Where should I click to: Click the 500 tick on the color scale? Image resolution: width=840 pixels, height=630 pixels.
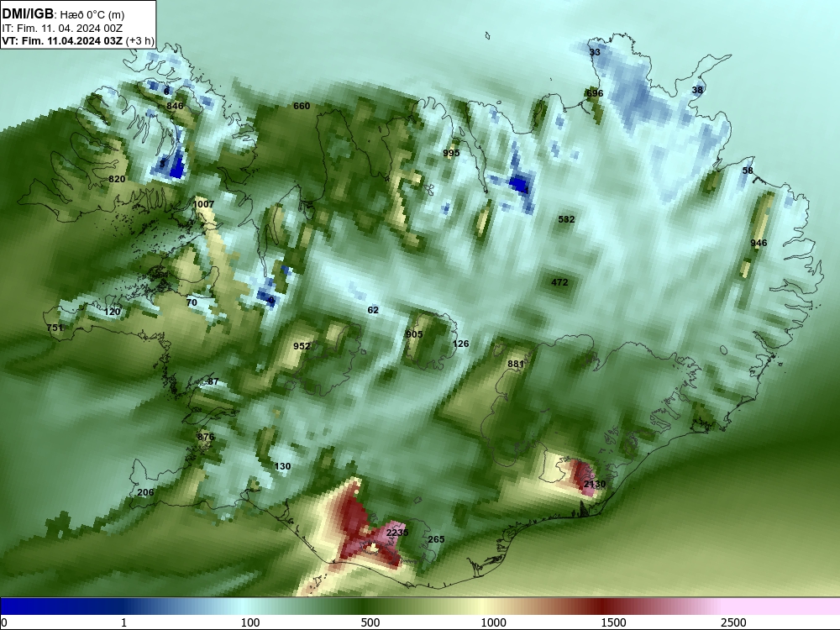(x=370, y=622)
